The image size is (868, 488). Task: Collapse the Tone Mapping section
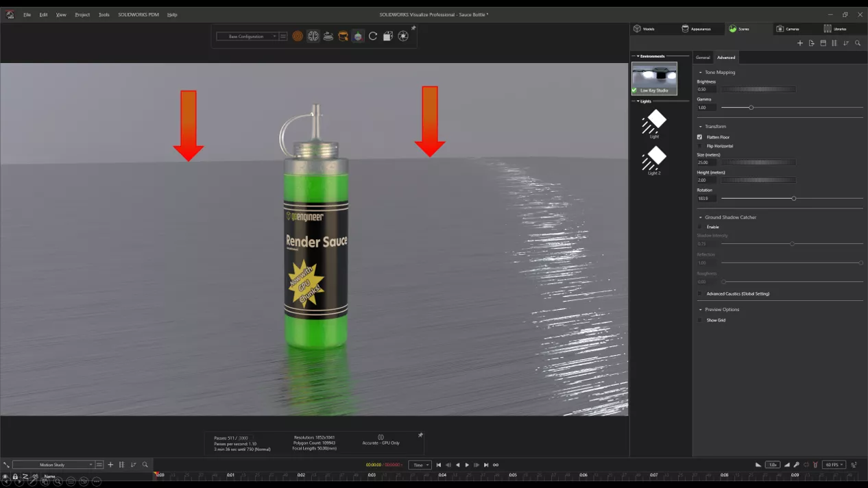pyautogui.click(x=700, y=72)
